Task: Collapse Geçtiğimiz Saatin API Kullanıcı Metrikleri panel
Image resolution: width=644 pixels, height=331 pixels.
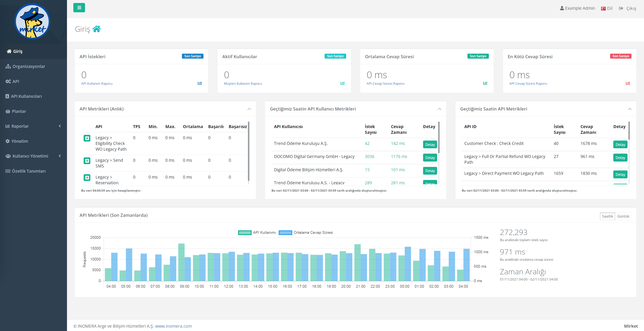Action: pos(440,109)
